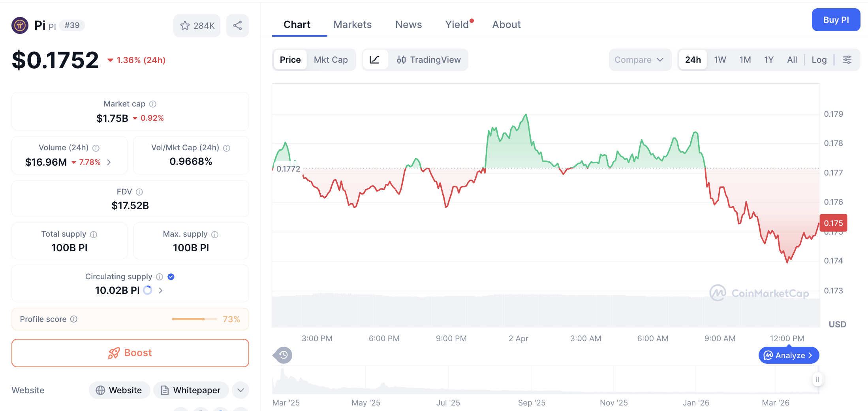
Task: Open chart settings sliders icon
Action: pyautogui.click(x=847, y=60)
